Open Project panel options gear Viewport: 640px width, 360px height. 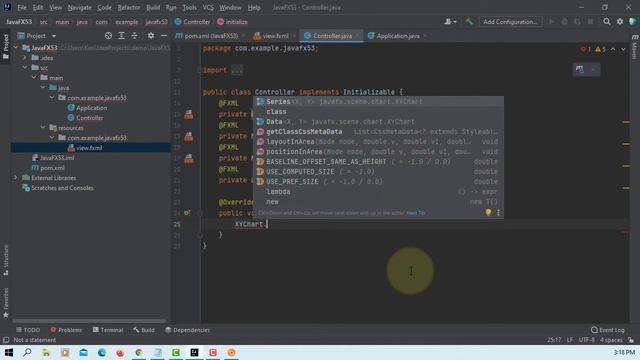click(151, 36)
